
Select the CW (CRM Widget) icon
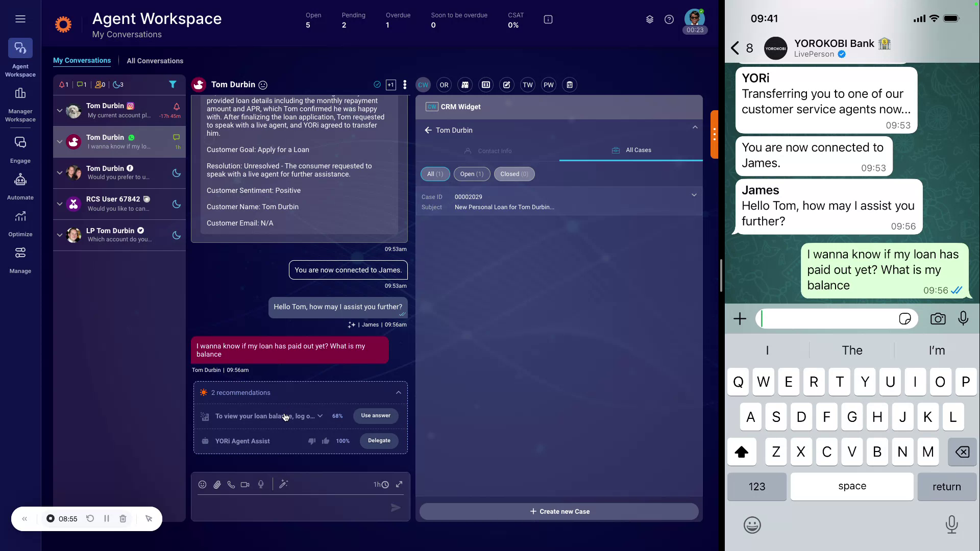(x=423, y=85)
